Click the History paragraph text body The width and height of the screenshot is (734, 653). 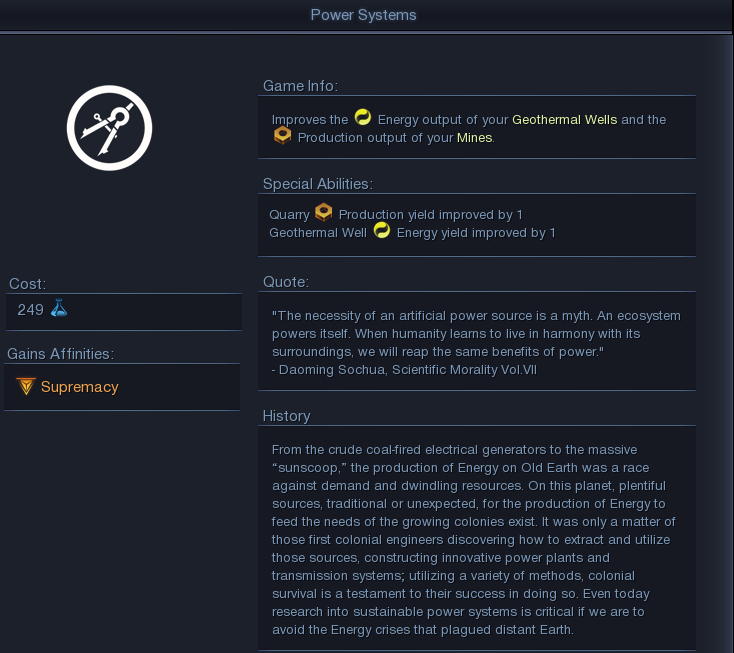click(474, 540)
